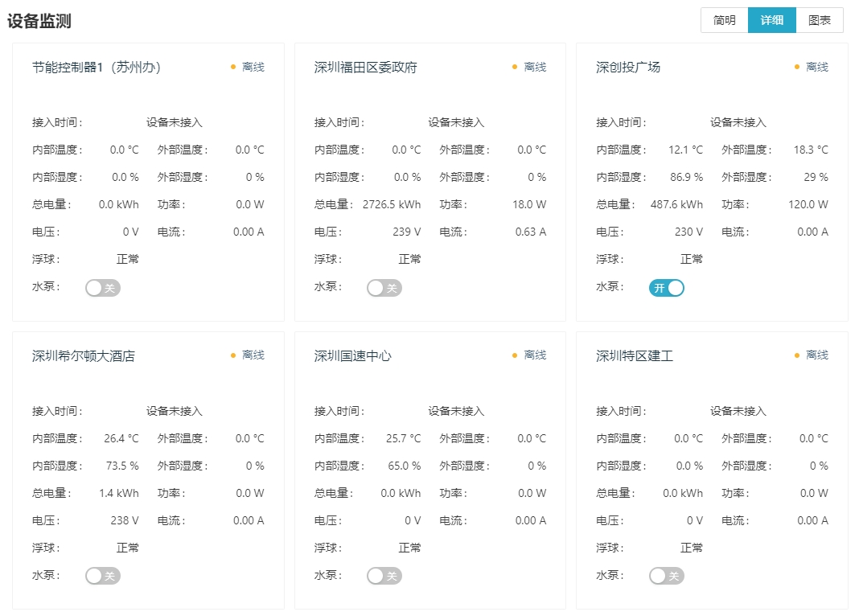
Task: Open the 图表 chart view tab
Action: click(x=819, y=20)
